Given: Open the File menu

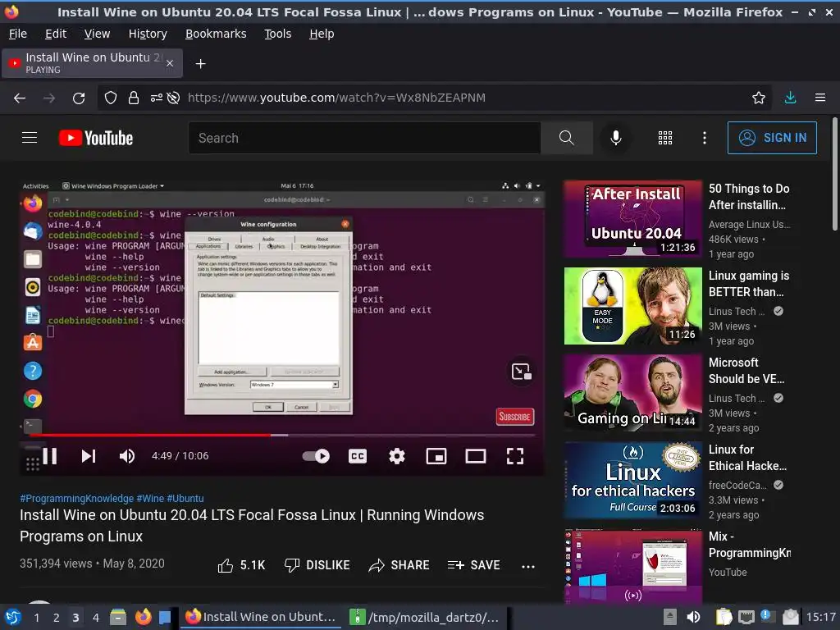Looking at the screenshot, I should click(x=18, y=34).
